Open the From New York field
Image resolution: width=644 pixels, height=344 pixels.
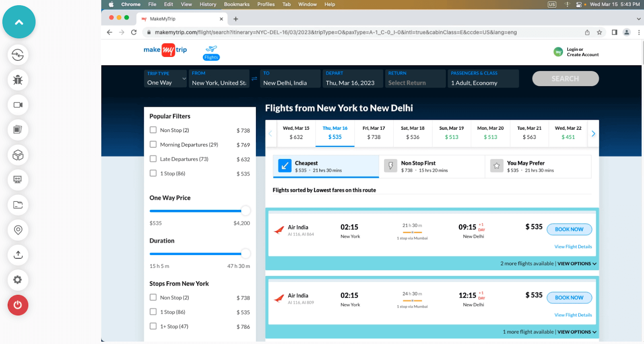(x=219, y=79)
